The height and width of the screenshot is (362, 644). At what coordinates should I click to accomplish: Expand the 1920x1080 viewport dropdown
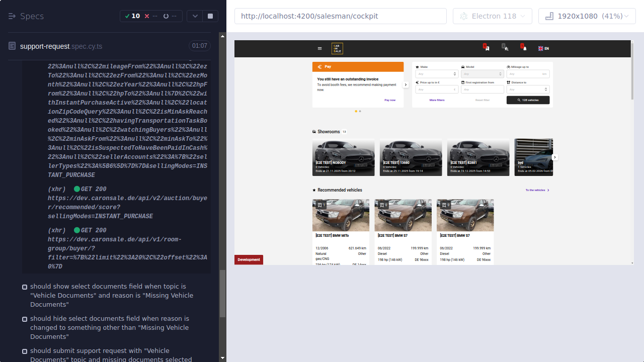587,16
